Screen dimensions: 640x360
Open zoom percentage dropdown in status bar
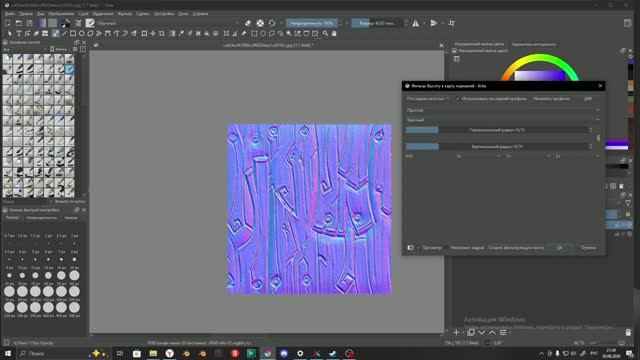click(580, 343)
